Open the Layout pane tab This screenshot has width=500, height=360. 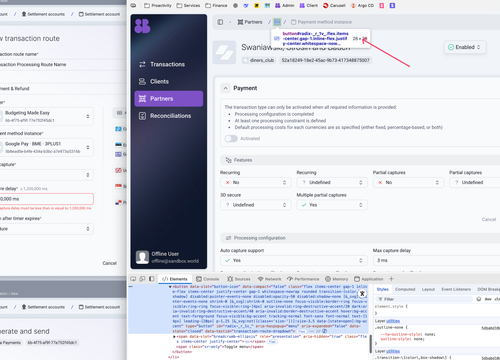coord(428,289)
